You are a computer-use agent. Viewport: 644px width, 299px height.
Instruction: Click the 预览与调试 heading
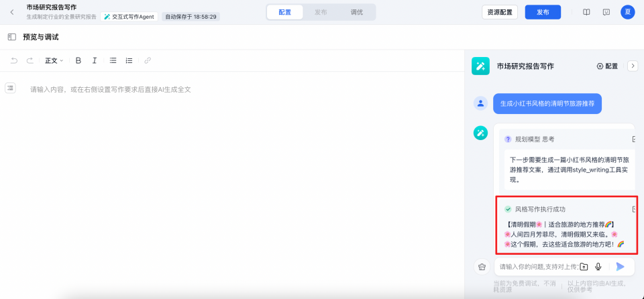pos(41,37)
